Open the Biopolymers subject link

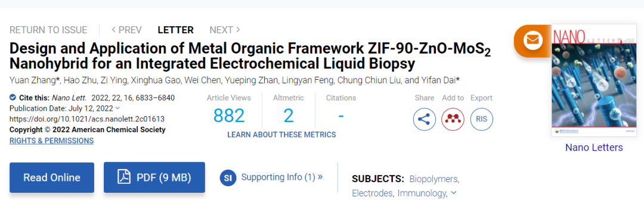coord(434,179)
